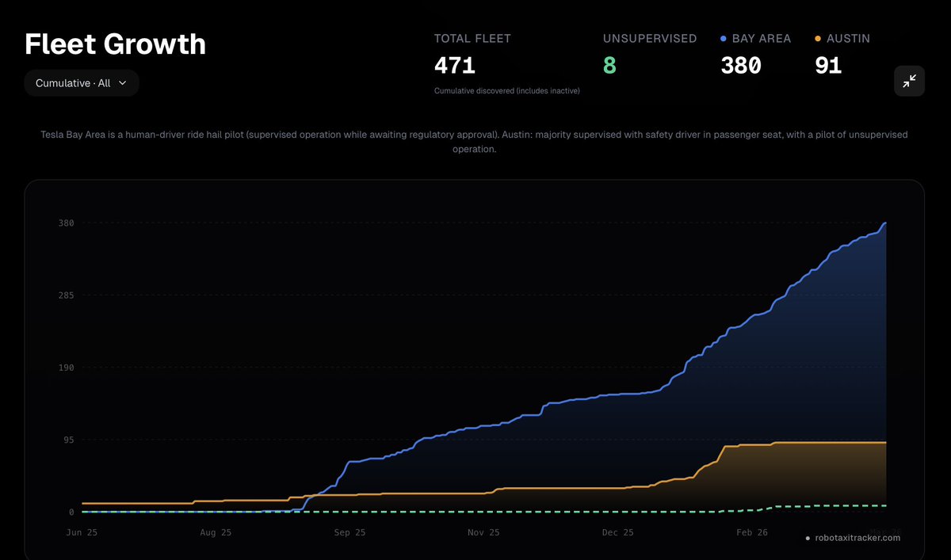This screenshot has width=951, height=560.
Task: Click the Austin count 91
Action: (828, 66)
